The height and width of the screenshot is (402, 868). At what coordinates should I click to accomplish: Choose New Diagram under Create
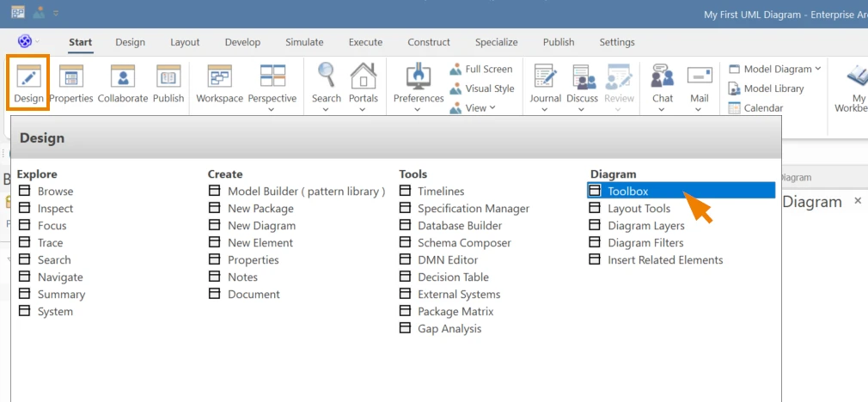261,226
